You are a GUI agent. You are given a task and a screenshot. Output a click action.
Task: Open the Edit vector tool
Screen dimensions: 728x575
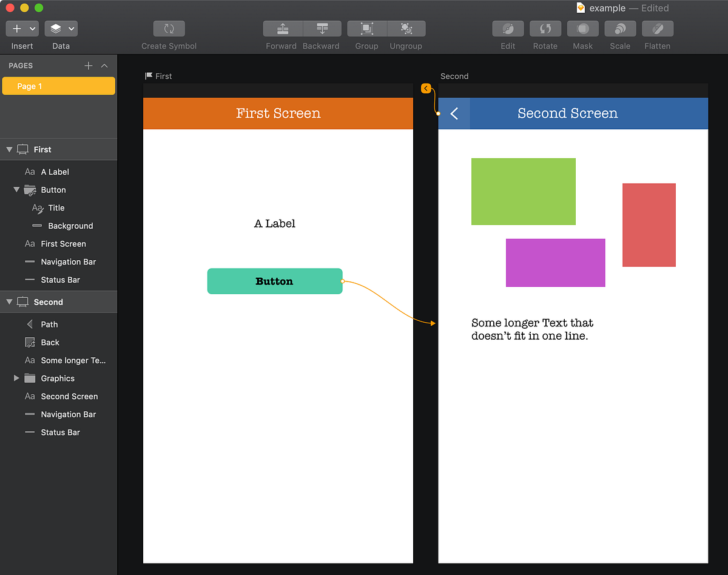(x=508, y=29)
